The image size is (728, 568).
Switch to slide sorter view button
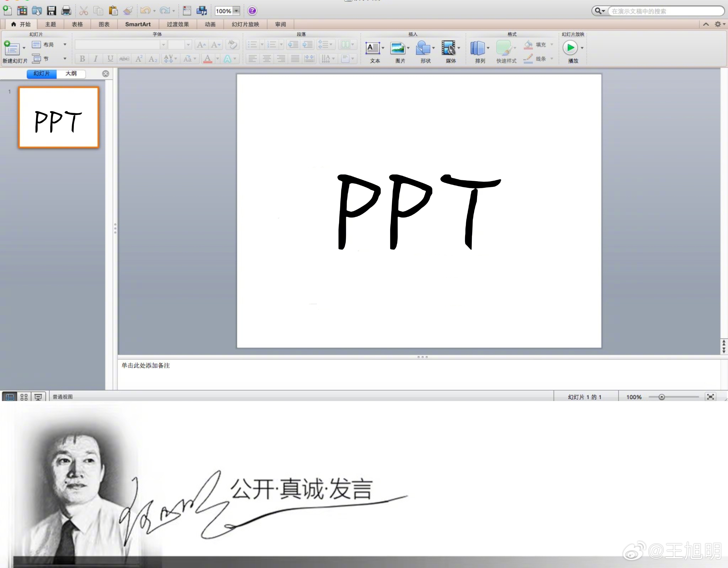pos(24,397)
